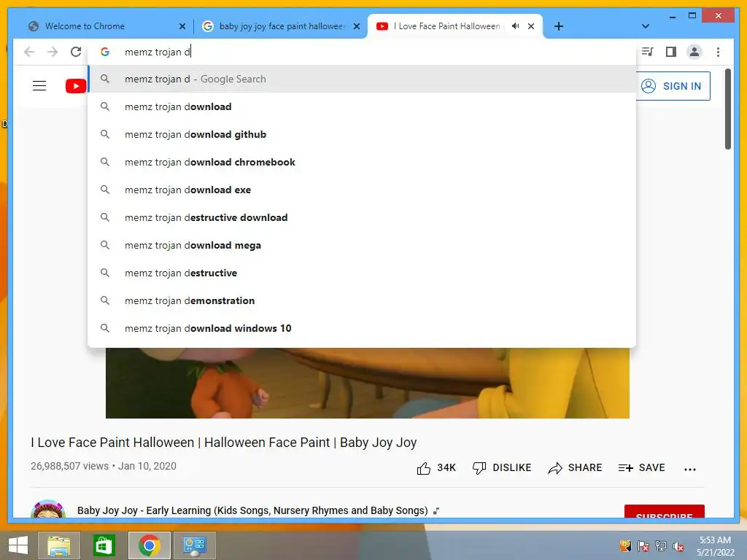Image resolution: width=747 pixels, height=560 pixels.
Task: Select 'memz trojan demonstration' suggestion
Action: pyautogui.click(x=362, y=300)
